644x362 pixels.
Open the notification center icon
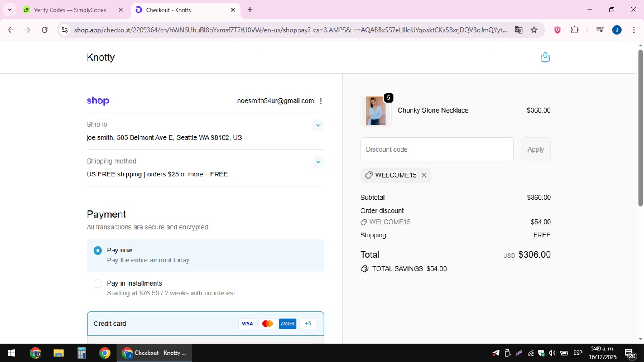tap(630, 354)
